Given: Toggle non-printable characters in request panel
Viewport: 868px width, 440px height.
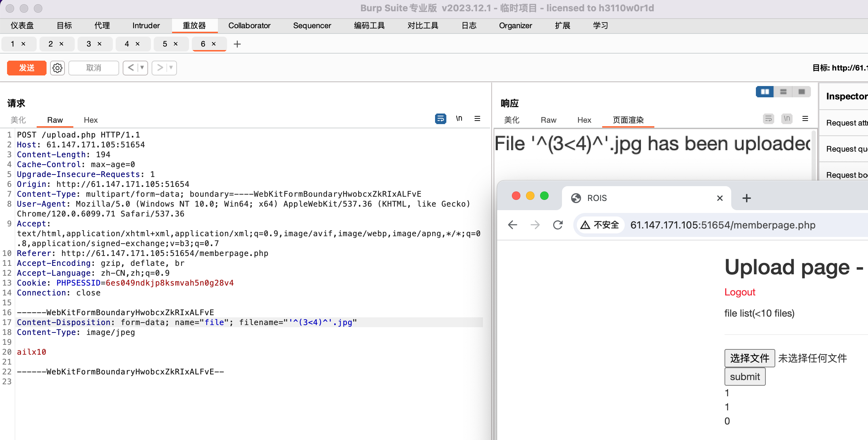Looking at the screenshot, I should point(459,119).
